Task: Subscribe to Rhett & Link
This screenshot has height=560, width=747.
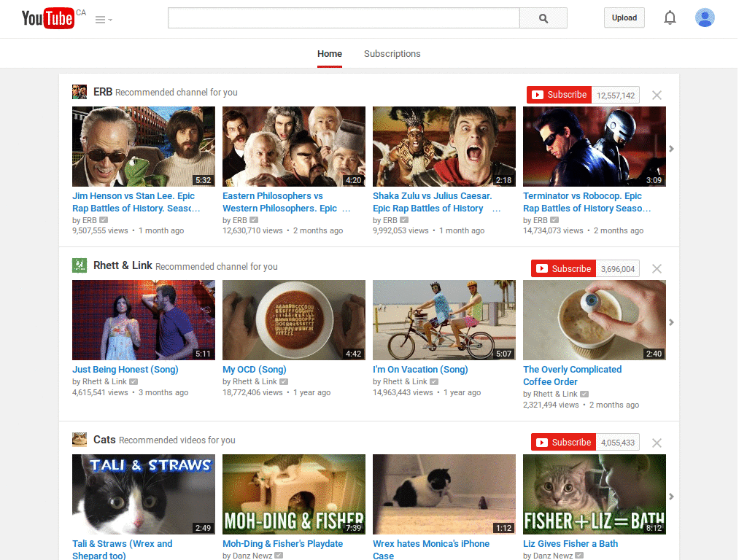Action: (564, 268)
